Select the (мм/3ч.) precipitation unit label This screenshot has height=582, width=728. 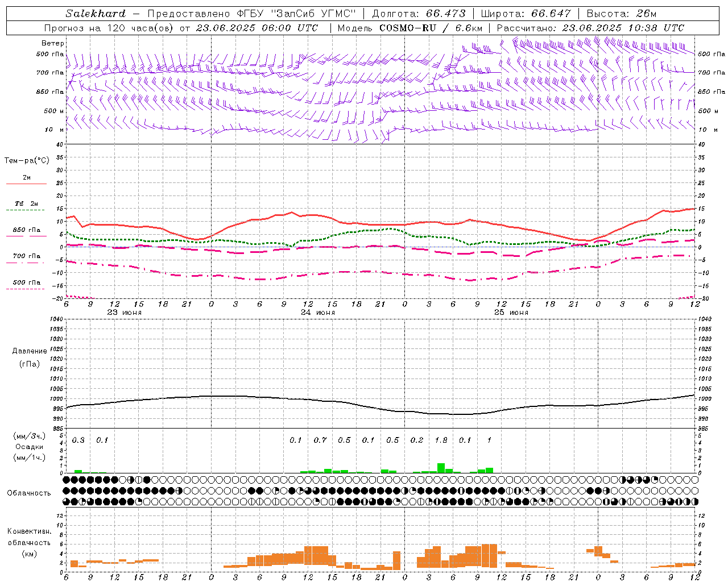click(x=29, y=436)
